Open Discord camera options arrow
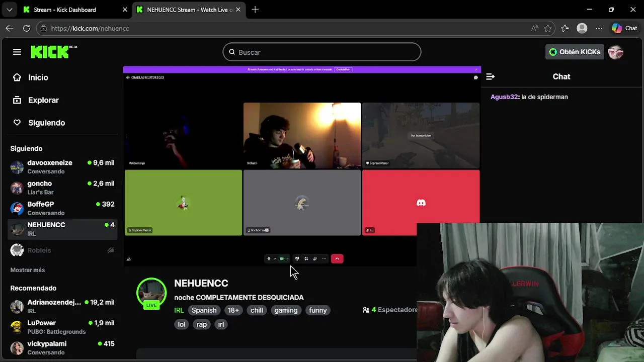The width and height of the screenshot is (644, 362). tap(287, 259)
